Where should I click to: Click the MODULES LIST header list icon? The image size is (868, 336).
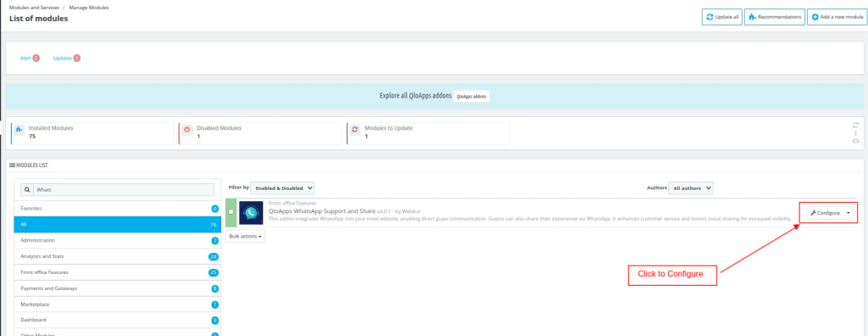pyautogui.click(x=12, y=165)
